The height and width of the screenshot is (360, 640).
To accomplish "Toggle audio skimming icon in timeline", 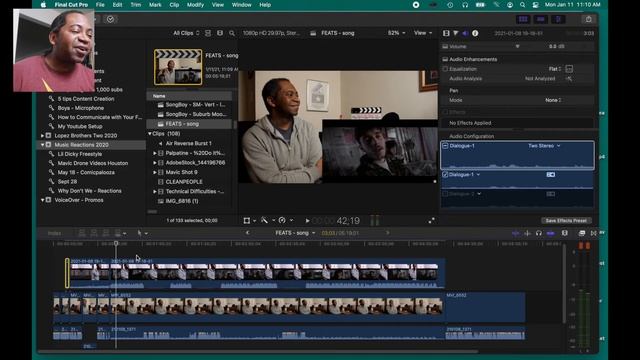I will (527, 233).
